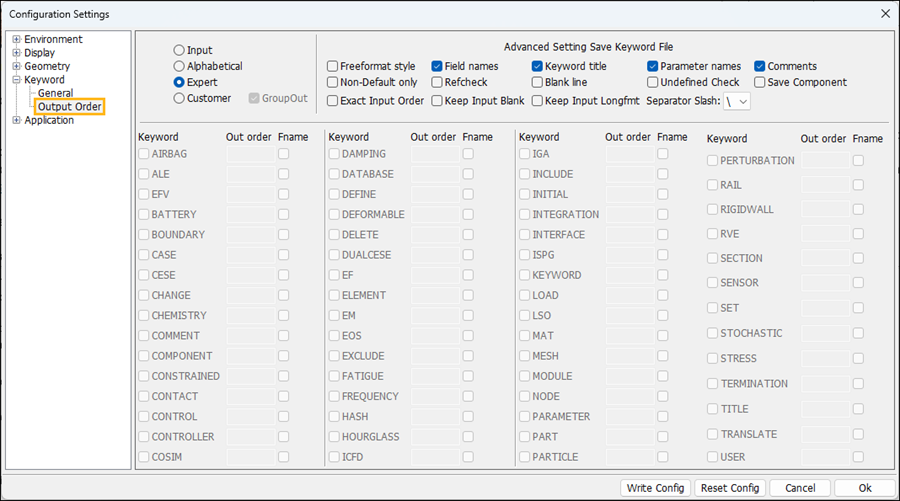Disable the Comments checkbox
The height and width of the screenshot is (501, 900).
pyautogui.click(x=760, y=67)
